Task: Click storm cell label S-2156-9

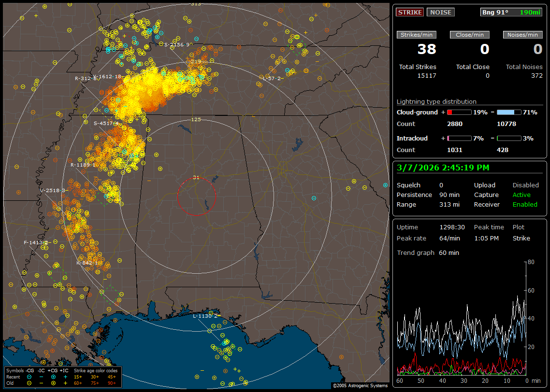Action: 178,44
